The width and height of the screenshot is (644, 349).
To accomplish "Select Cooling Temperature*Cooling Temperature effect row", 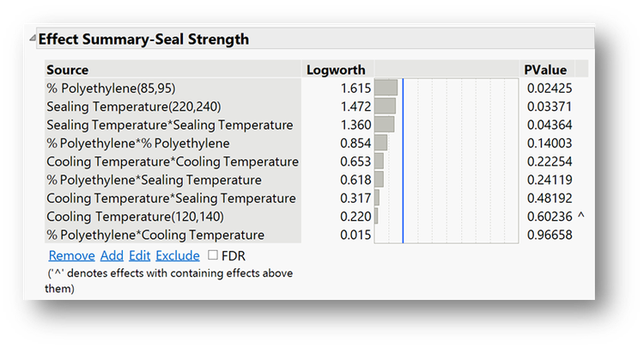I will 172,162.
